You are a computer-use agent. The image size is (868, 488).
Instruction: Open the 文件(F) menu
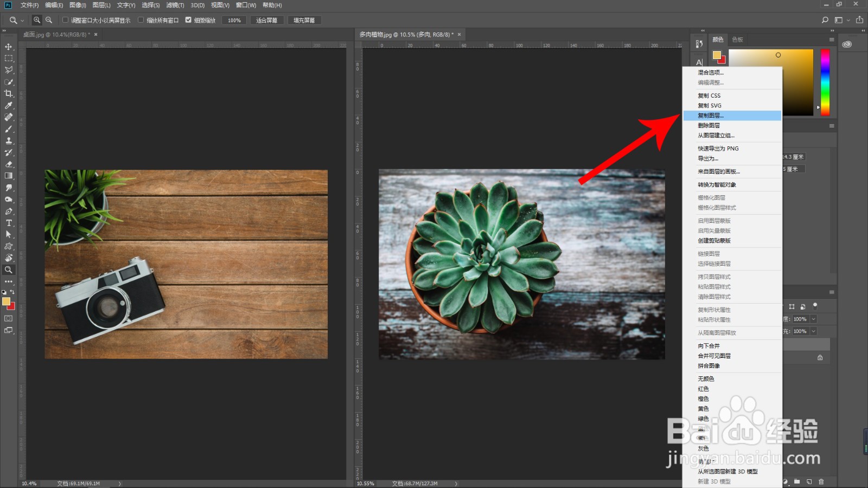click(29, 5)
